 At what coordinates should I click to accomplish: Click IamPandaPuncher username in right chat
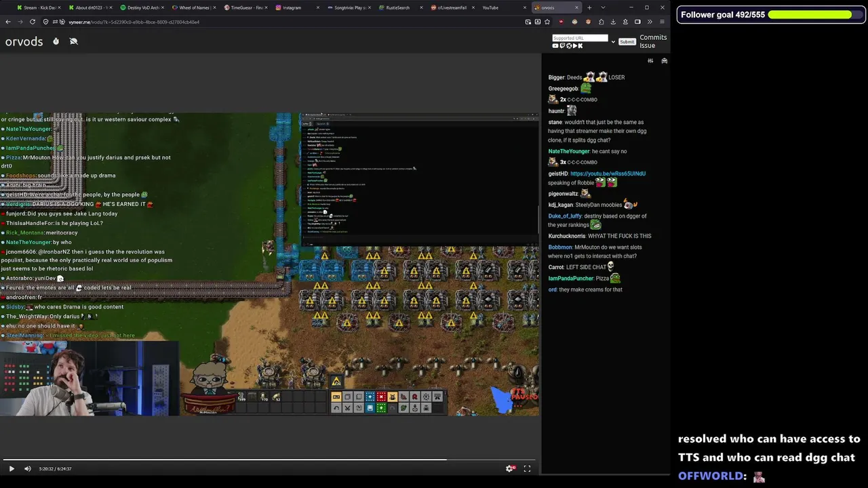pyautogui.click(x=570, y=279)
